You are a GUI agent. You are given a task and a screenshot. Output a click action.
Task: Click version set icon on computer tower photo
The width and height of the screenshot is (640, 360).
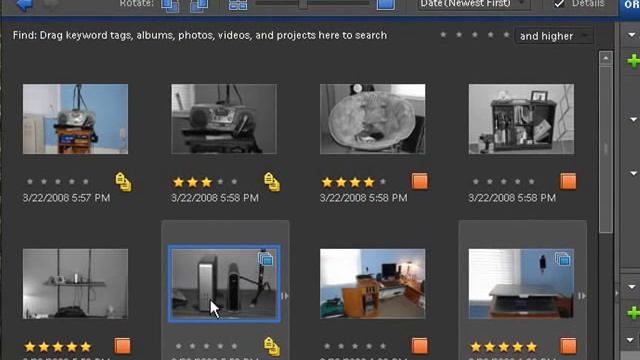click(x=266, y=259)
